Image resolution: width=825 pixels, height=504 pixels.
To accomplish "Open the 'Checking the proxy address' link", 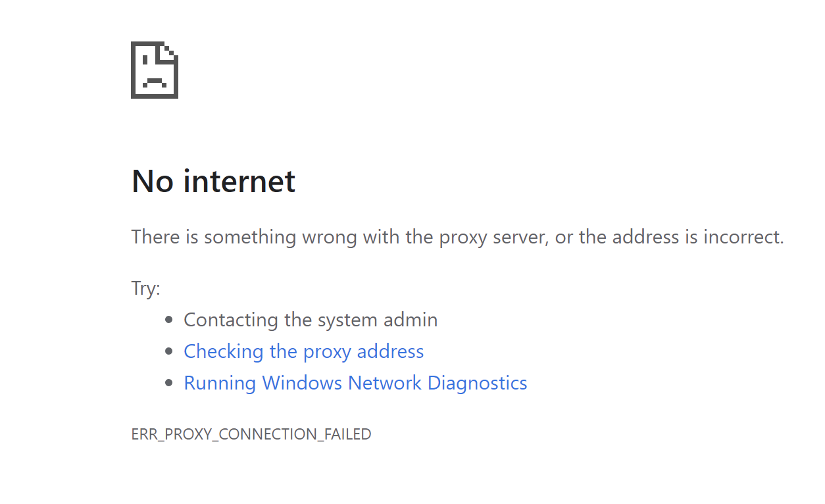I will coord(303,351).
